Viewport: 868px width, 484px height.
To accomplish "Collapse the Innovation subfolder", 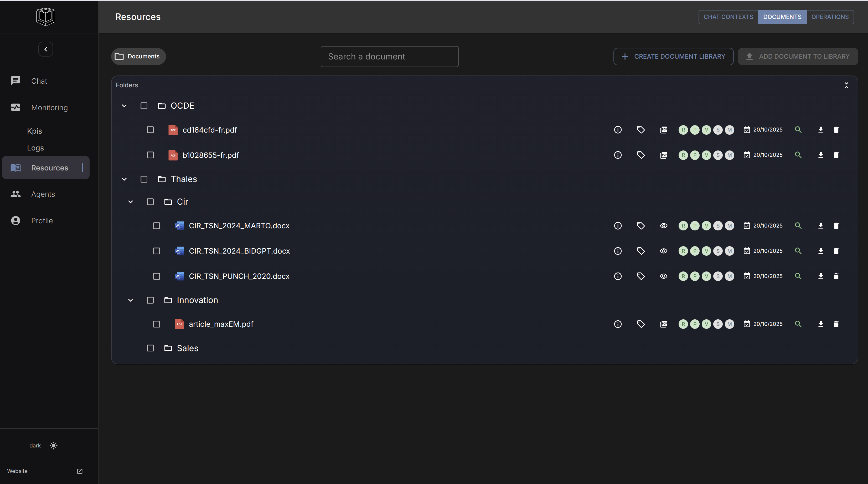I will [x=130, y=300].
